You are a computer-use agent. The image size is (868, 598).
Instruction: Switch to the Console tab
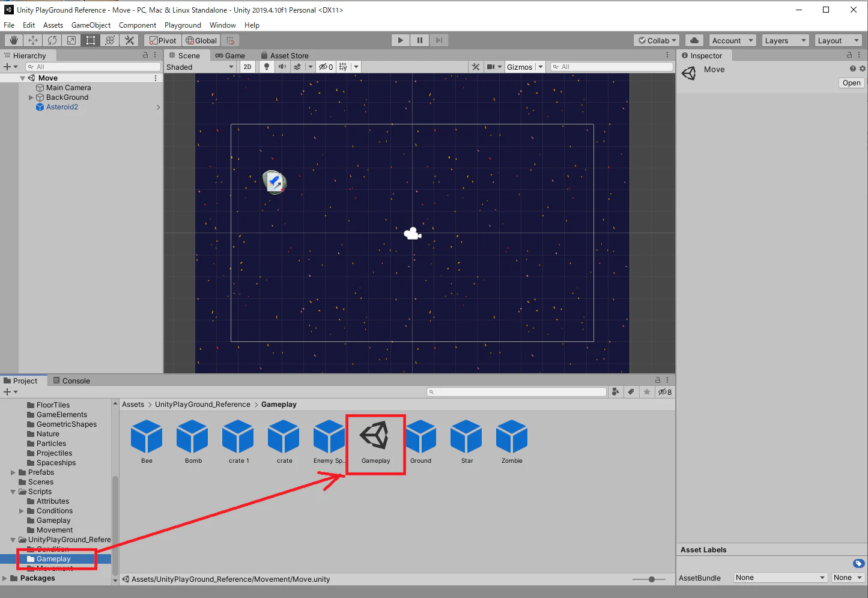pyautogui.click(x=71, y=380)
